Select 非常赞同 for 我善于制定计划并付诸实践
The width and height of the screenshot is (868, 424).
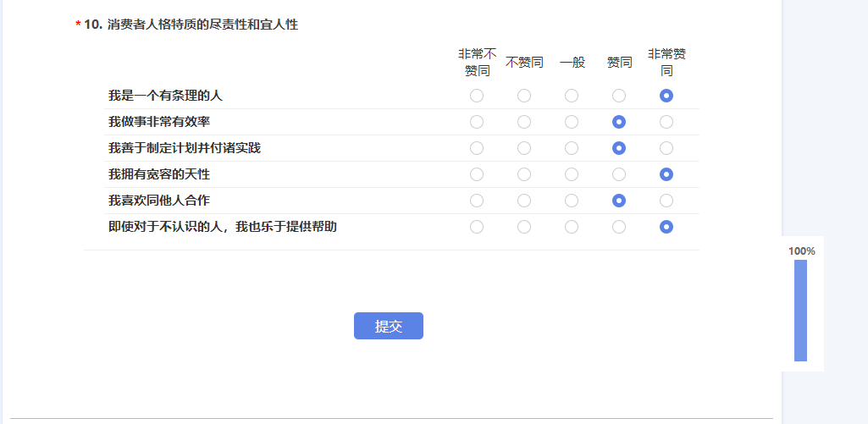pyautogui.click(x=666, y=148)
